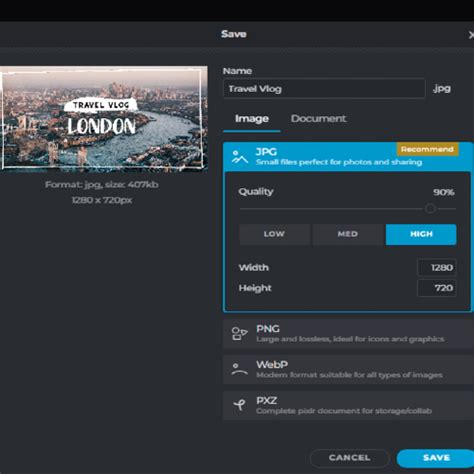The image size is (474, 474).
Task: Click the PNG format shapes icon
Action: click(240, 334)
